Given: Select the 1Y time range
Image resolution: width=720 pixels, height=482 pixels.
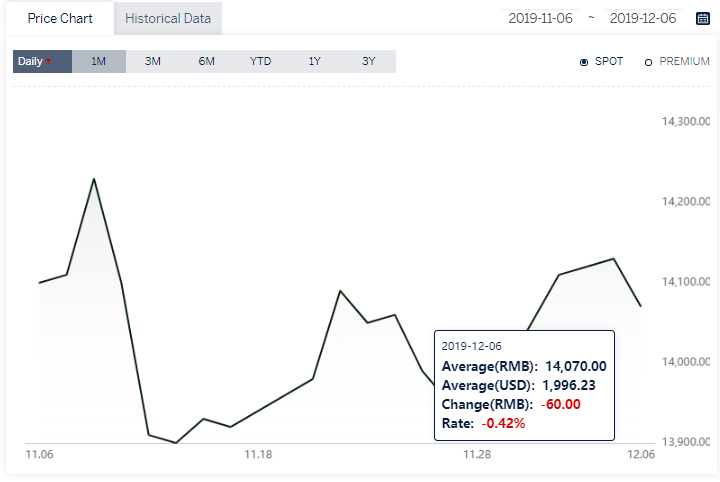Looking at the screenshot, I should pyautogui.click(x=315, y=62).
